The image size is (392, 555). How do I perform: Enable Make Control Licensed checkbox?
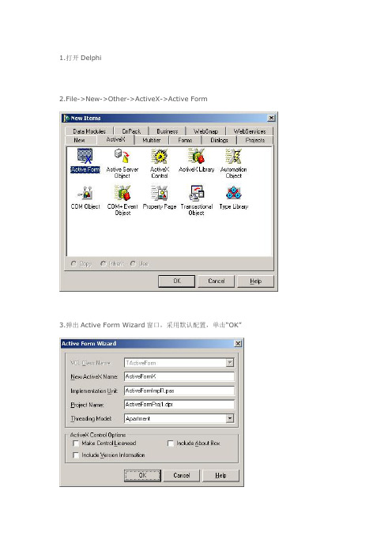[75, 444]
